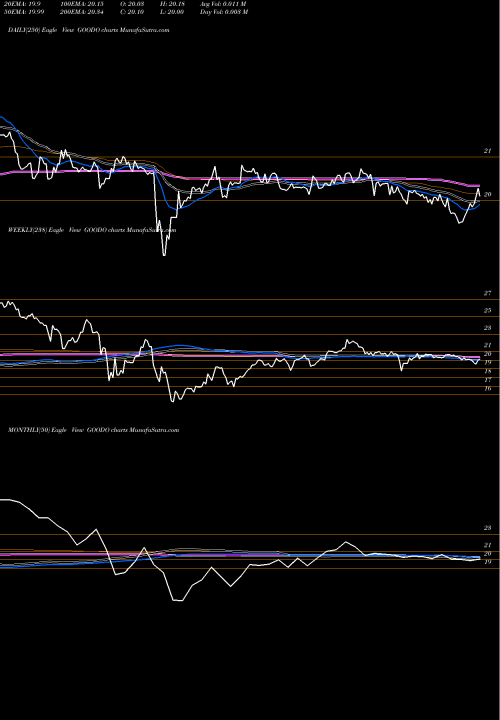Click the 17 price label on weekly chart

(x=488, y=380)
